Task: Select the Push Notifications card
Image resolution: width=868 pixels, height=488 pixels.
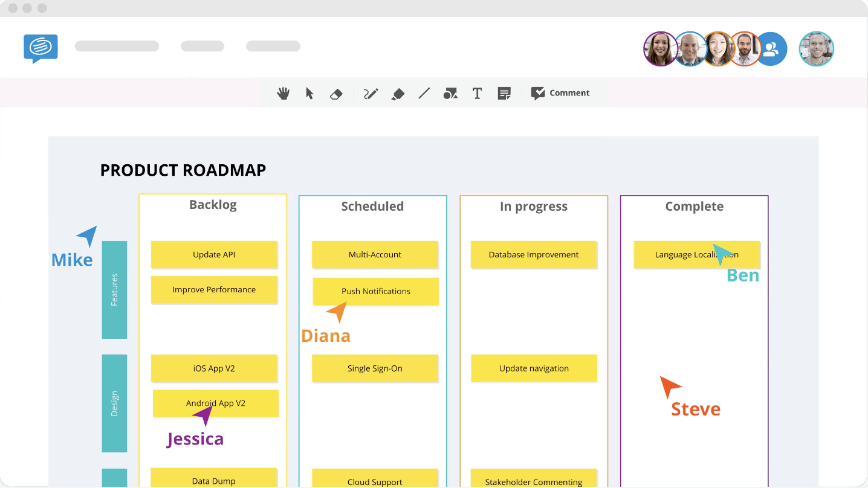Action: (x=376, y=291)
